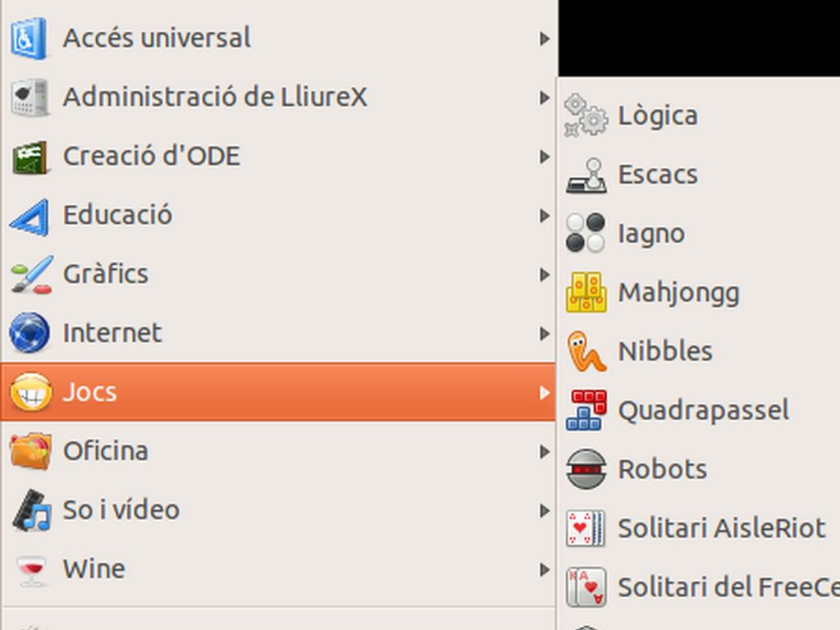Viewport: 840px width, 630px height.
Task: Expand the So i vídeo submenu arrow
Action: pos(545,510)
